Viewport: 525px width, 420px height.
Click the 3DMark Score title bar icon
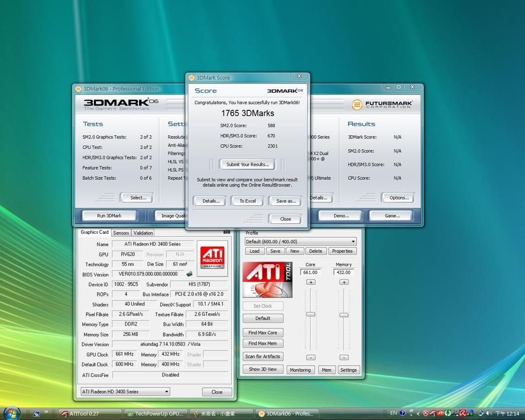point(192,78)
